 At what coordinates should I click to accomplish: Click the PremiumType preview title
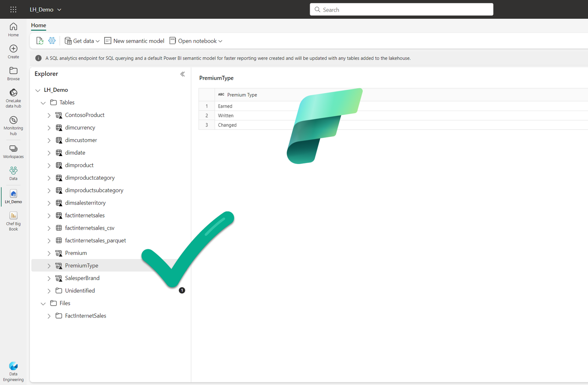click(216, 78)
